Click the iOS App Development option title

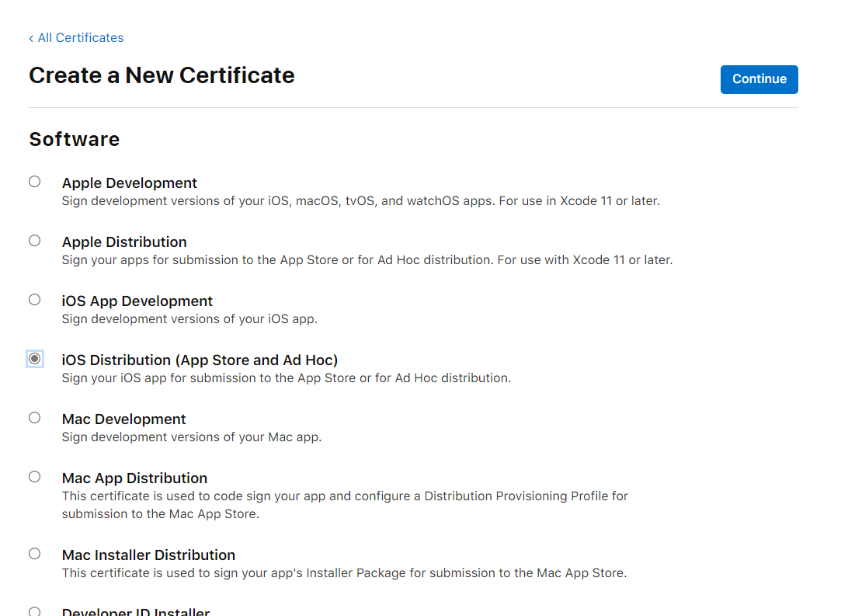click(x=137, y=301)
